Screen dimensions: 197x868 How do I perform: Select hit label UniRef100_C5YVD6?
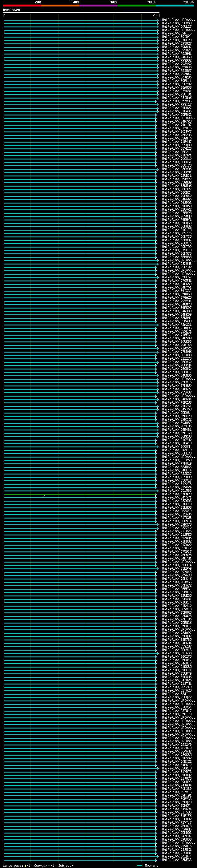click(x=176, y=101)
